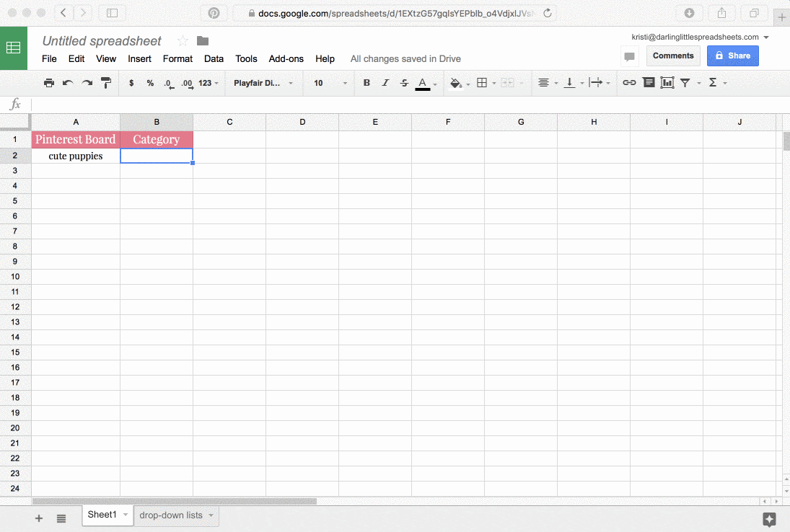This screenshot has width=790, height=532.
Task: Open text wrapping options
Action: 595,83
